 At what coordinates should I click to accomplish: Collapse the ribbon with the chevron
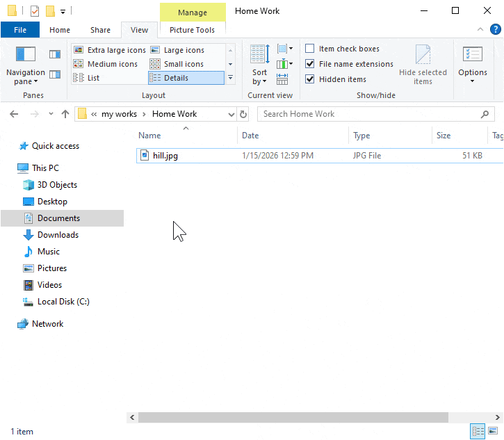click(480, 29)
